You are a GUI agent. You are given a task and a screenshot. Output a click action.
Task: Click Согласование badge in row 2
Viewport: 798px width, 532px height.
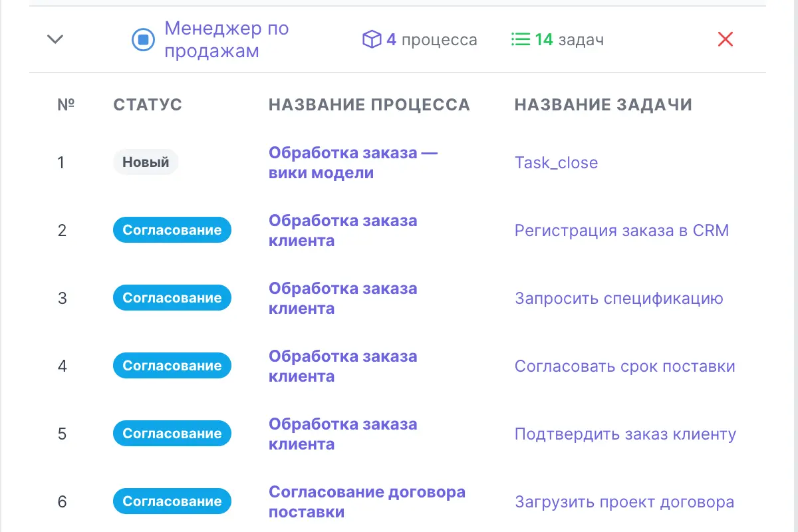coord(172,230)
